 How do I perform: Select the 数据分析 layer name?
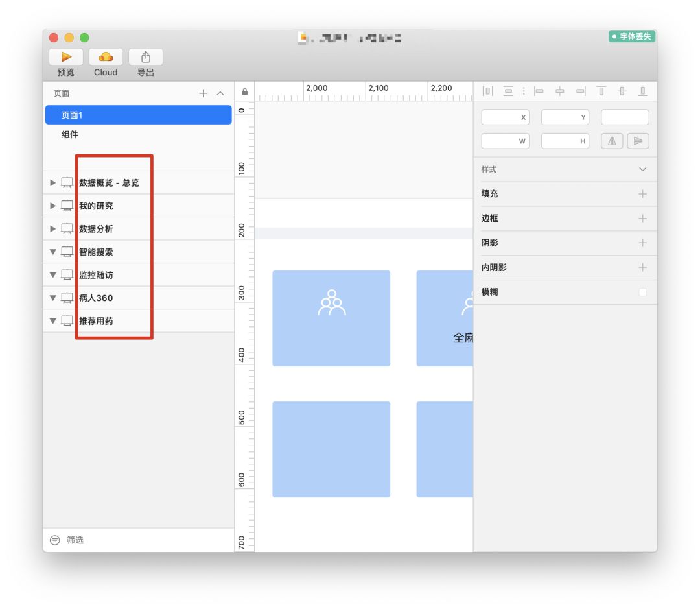(96, 229)
